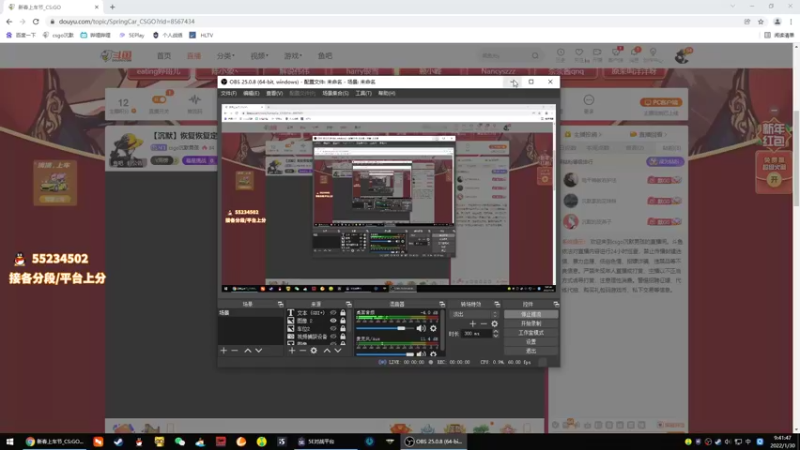Remove the selected scene with minus icon
This screenshot has height=450, width=800.
tap(235, 351)
